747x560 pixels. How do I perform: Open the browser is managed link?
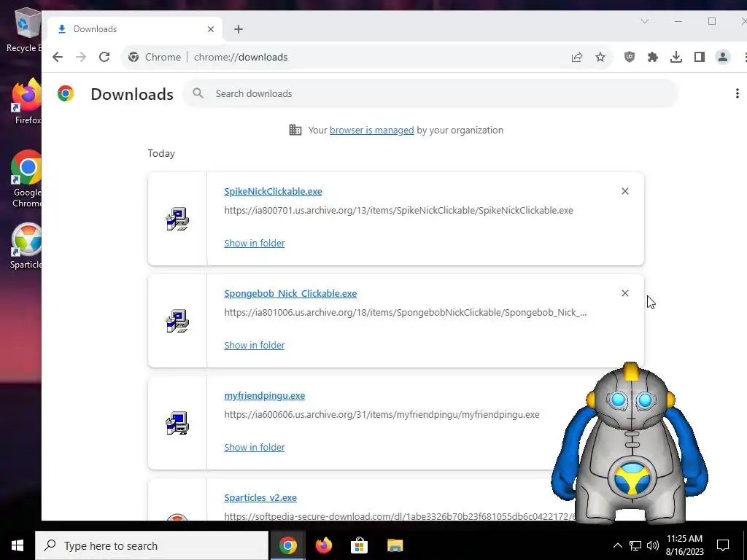tap(371, 130)
